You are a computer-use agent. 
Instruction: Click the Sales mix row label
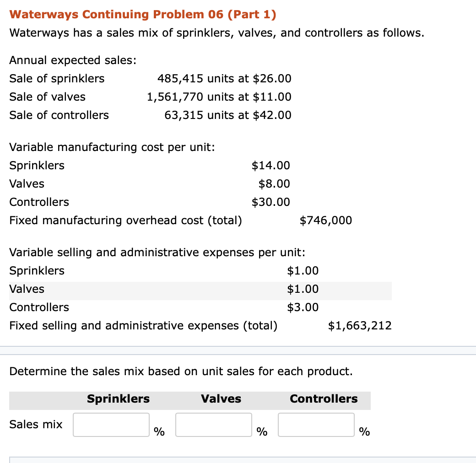[x=35, y=425]
